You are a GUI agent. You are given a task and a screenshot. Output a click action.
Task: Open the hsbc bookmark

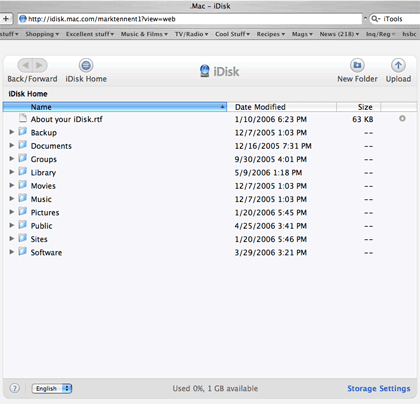(x=409, y=34)
